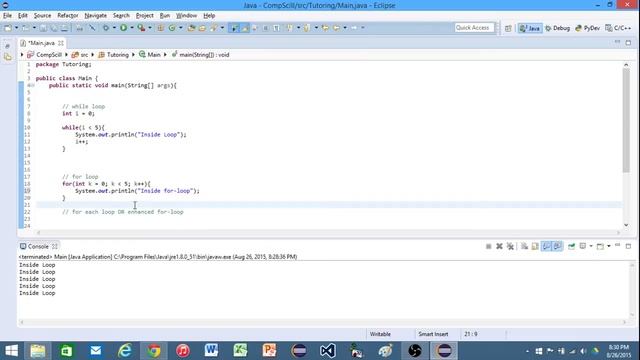Switch to the Debug perspective
640x360 pixels.
tap(558, 28)
